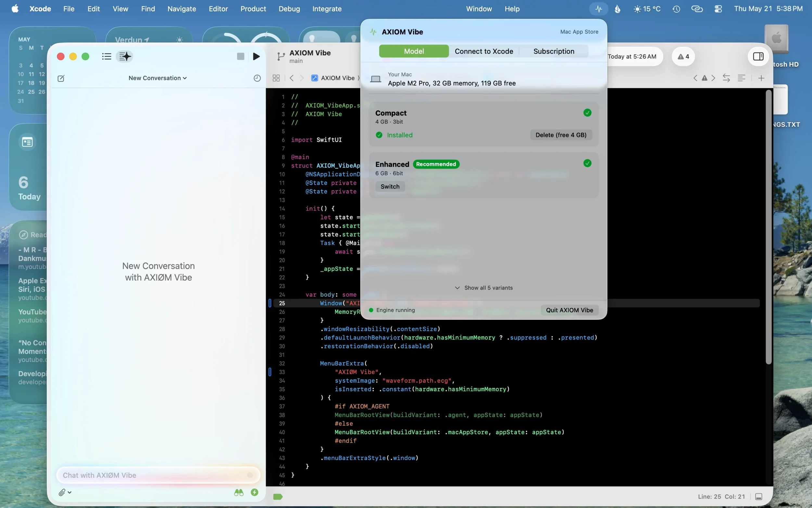Click the green tag breakpoint icon
The width and height of the screenshot is (812, 508).
point(278,497)
